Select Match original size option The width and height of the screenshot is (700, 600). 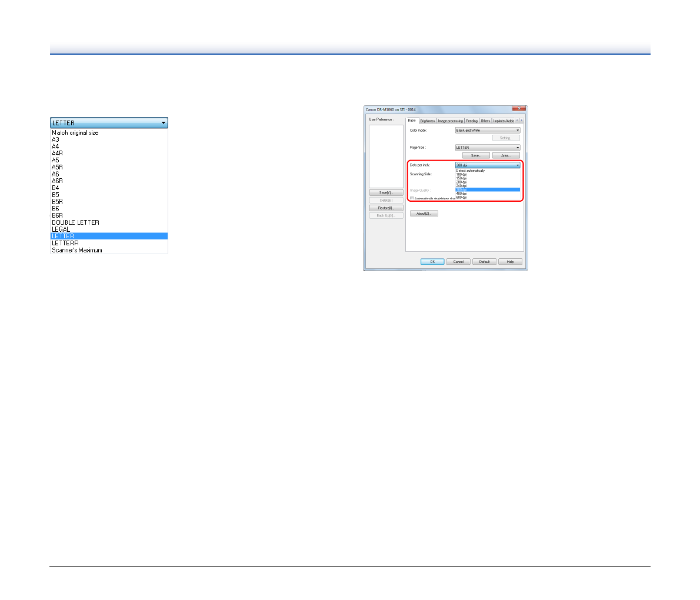(x=75, y=133)
